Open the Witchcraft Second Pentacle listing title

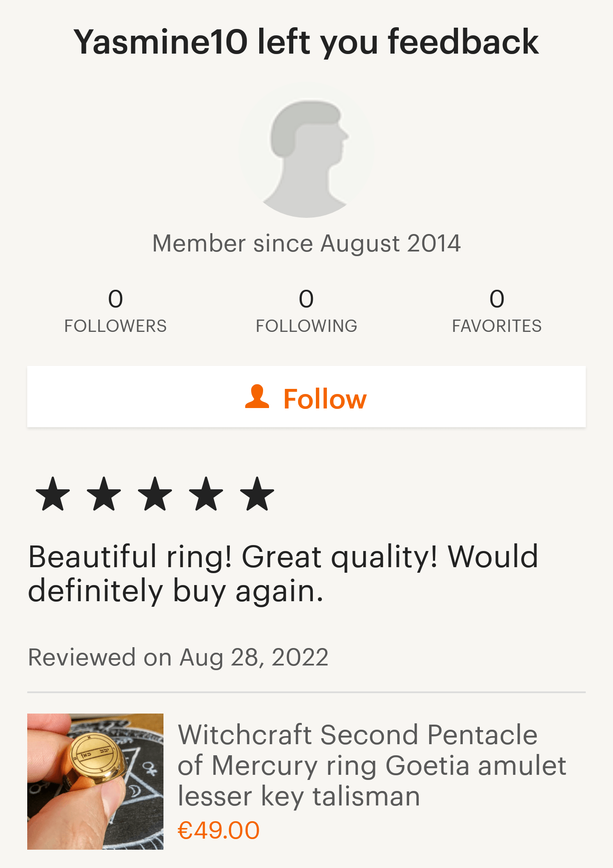click(x=371, y=765)
